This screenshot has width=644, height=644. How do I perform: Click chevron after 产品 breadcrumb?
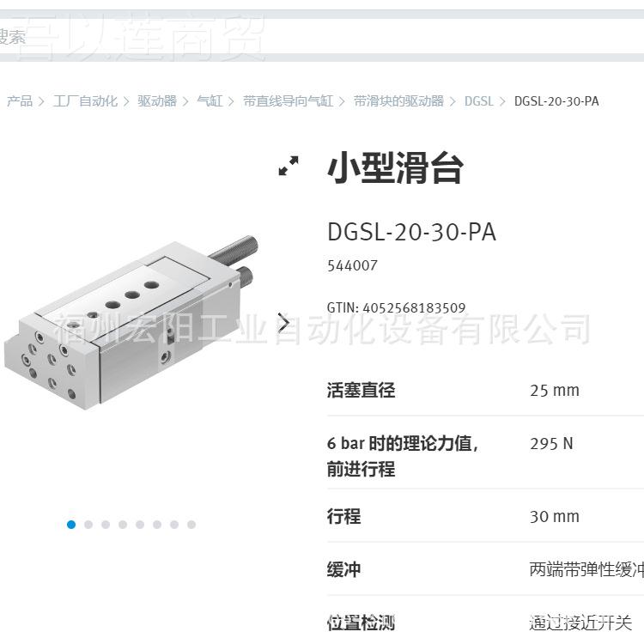click(x=41, y=101)
